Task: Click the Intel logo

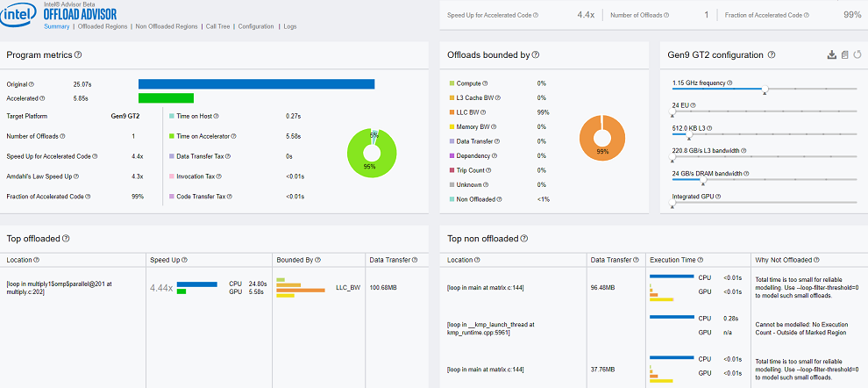Action: (20, 15)
